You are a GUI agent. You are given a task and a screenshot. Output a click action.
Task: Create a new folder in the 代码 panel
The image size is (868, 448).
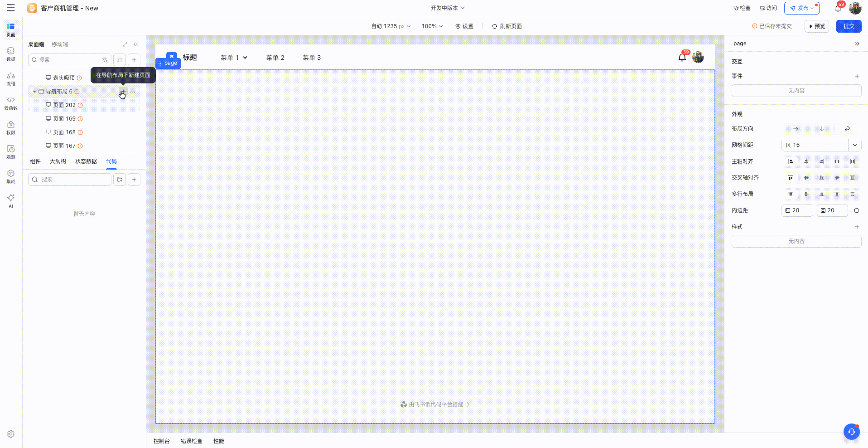point(120,180)
